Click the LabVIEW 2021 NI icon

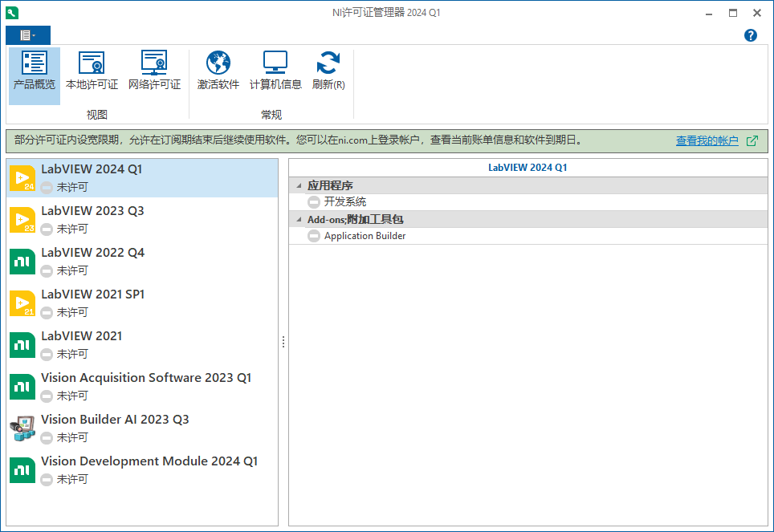click(22, 345)
